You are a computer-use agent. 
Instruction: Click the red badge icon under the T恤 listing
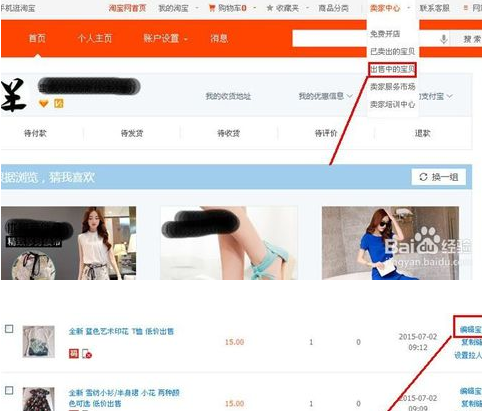tap(74, 353)
